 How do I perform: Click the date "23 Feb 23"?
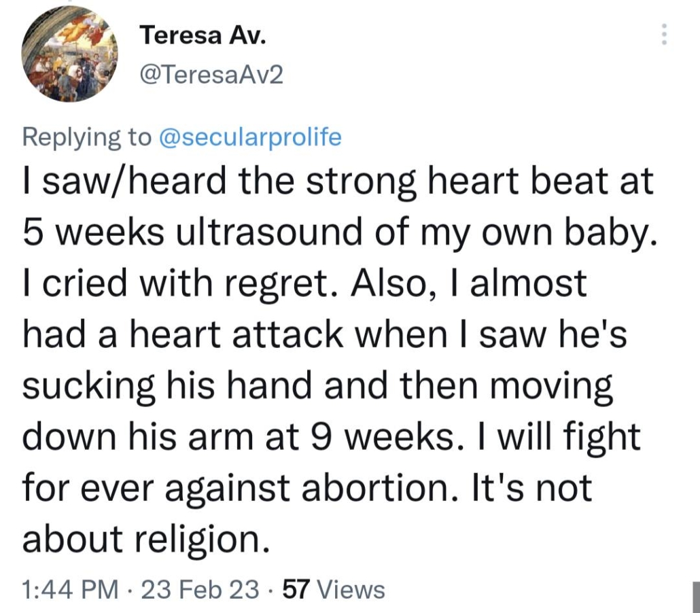point(199,589)
